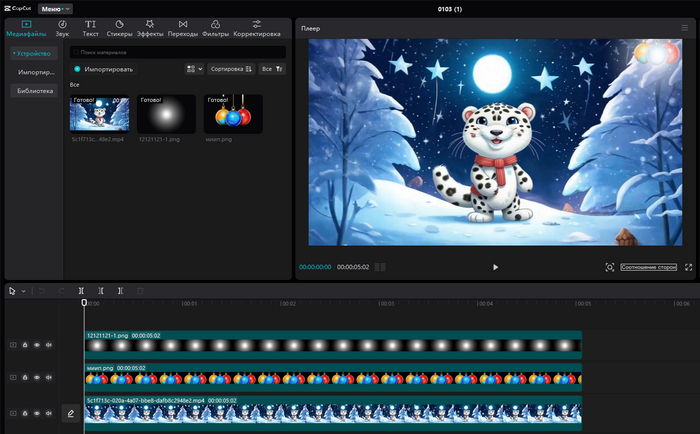
Task: Open the Соотношение сторон aspect ratio option
Action: [648, 267]
